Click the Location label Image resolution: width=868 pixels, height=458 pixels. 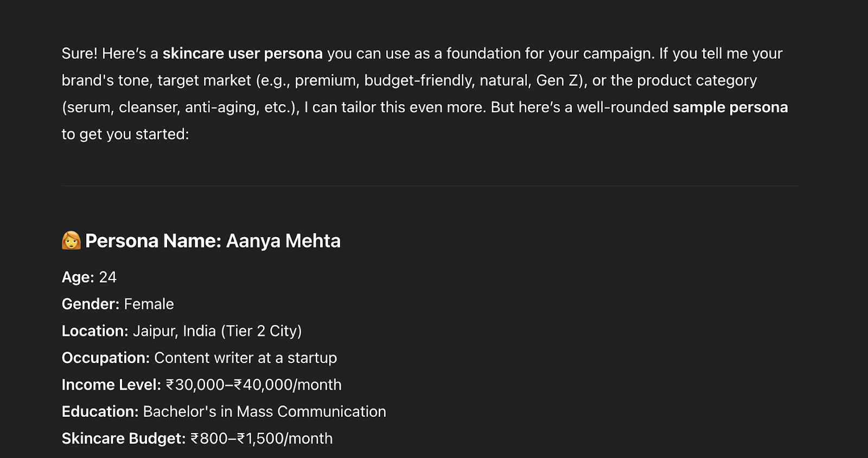pyautogui.click(x=95, y=331)
